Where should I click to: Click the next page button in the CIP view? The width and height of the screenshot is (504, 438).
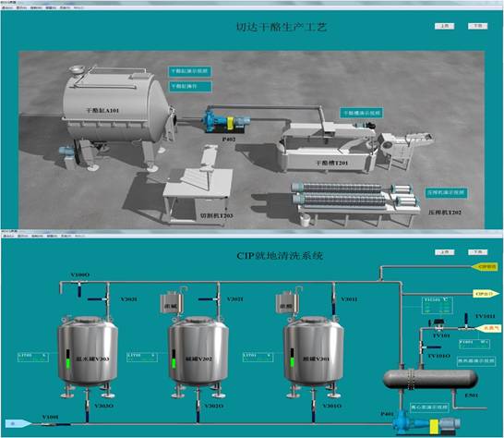tap(477, 252)
